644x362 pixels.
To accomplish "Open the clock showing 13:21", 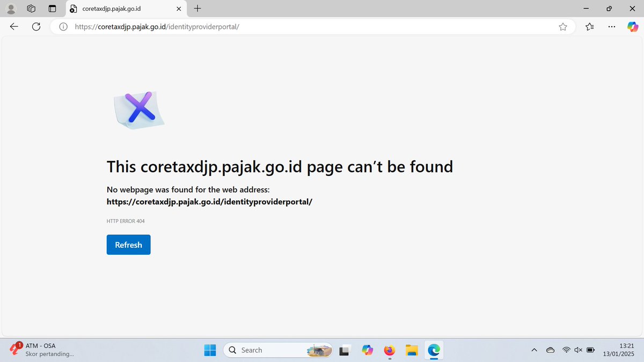I will [627, 346].
